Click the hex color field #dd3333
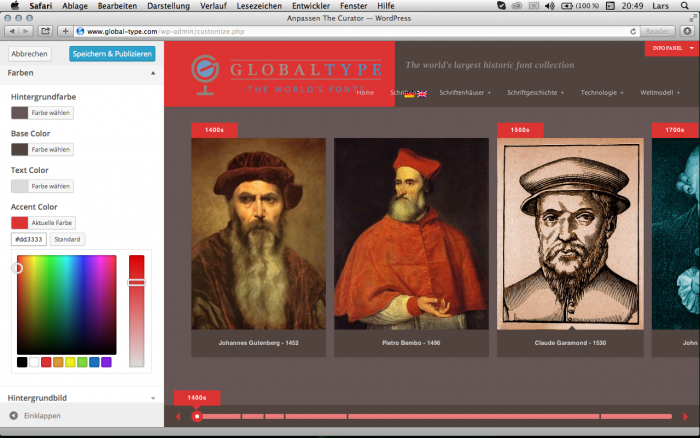 point(29,239)
